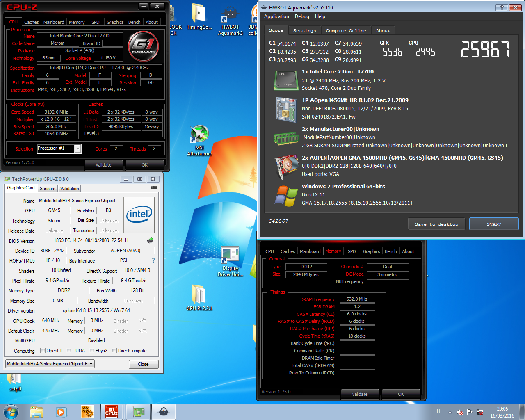Click the 25967 total score in Aquamark
Image resolution: width=525 pixels, height=420 pixels.
(485, 49)
